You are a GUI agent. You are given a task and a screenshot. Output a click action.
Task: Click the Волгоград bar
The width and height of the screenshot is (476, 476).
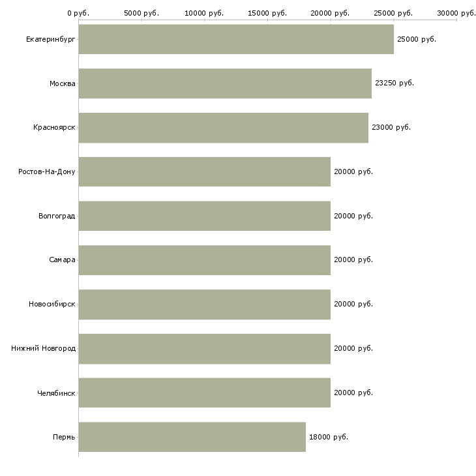point(204,216)
